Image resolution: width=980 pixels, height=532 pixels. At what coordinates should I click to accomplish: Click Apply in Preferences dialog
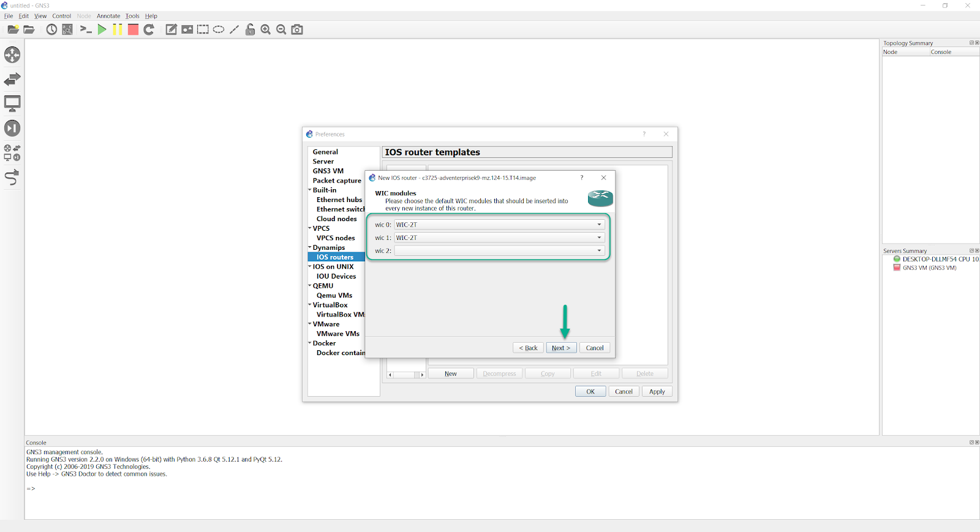click(x=657, y=391)
